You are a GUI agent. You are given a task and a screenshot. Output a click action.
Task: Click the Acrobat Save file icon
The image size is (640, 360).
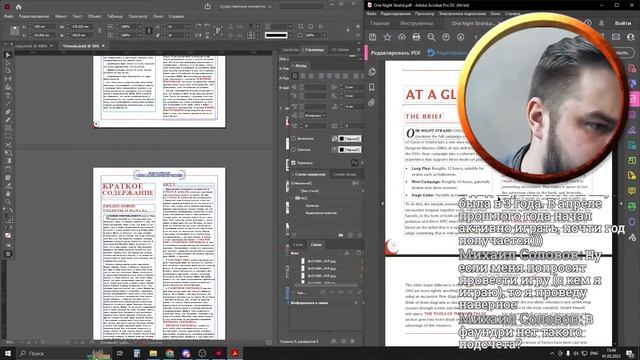point(373,37)
